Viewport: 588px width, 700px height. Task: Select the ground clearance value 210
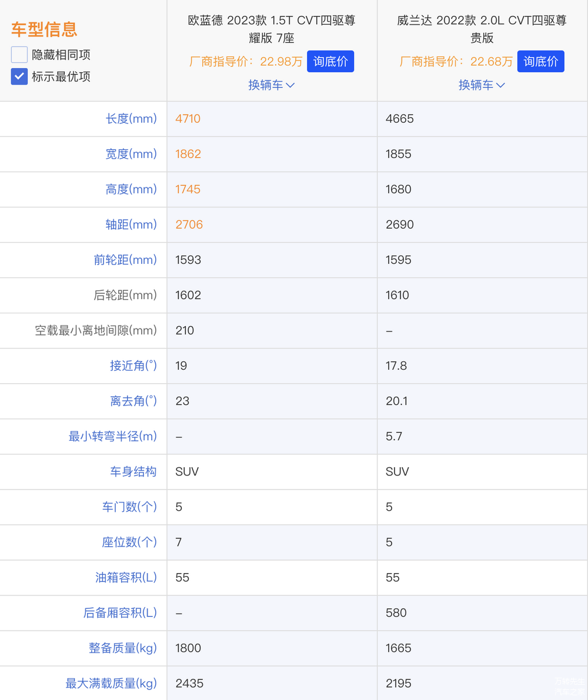pos(185,330)
